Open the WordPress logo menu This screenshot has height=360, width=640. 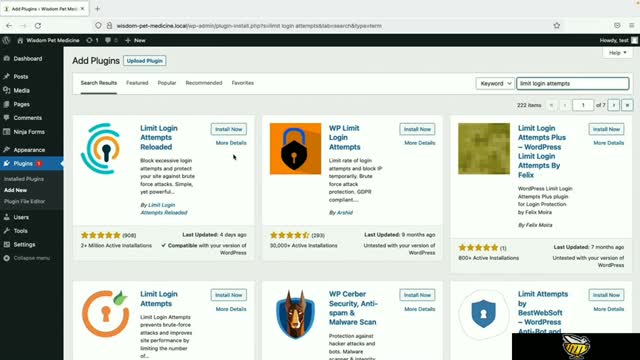6,40
